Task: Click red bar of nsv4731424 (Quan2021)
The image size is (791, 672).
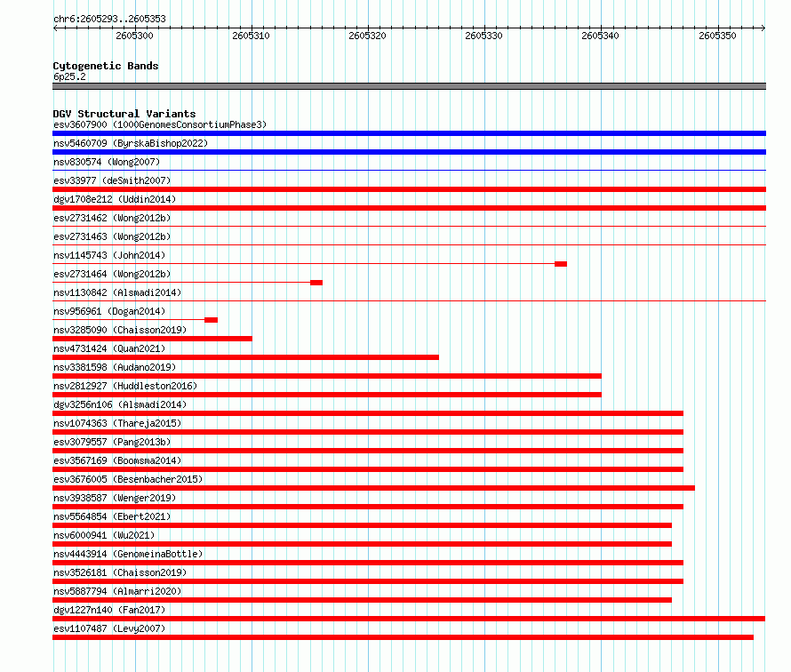Action: pyautogui.click(x=245, y=357)
